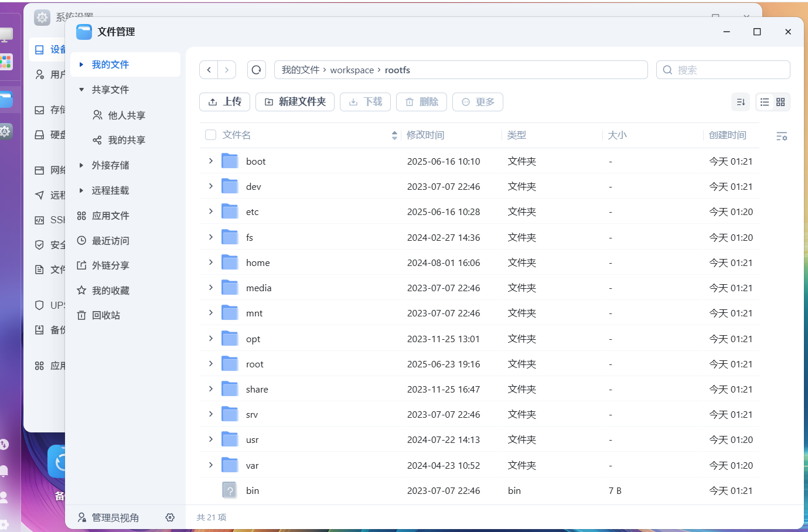The image size is (808, 532).
Task: Click the 搜索 search input field
Action: 723,70
